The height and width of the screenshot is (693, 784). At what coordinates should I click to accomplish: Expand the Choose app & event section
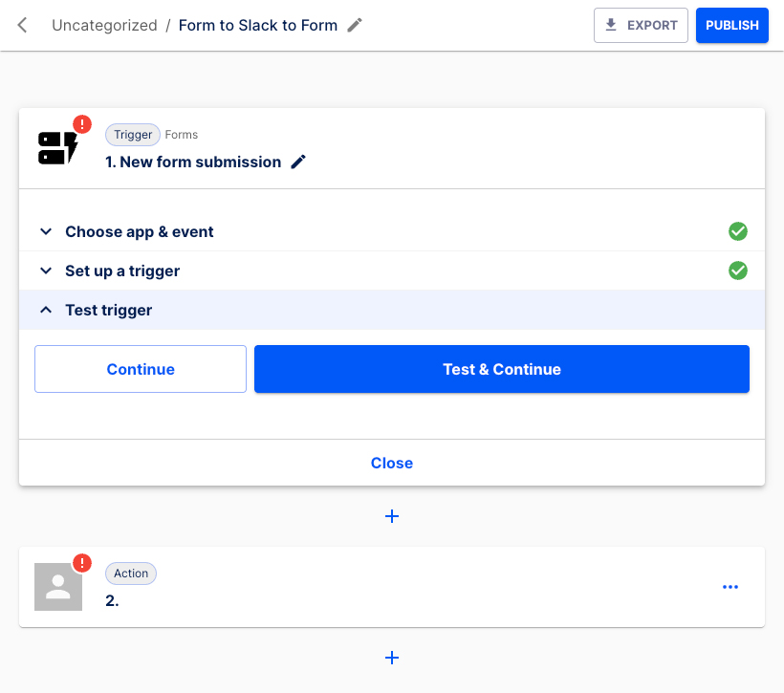click(46, 231)
